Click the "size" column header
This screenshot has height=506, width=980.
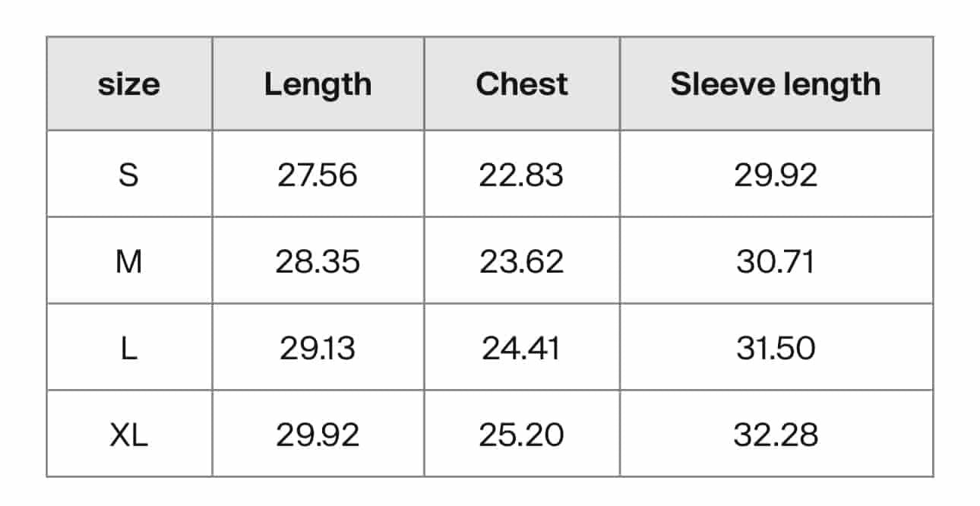tap(129, 84)
